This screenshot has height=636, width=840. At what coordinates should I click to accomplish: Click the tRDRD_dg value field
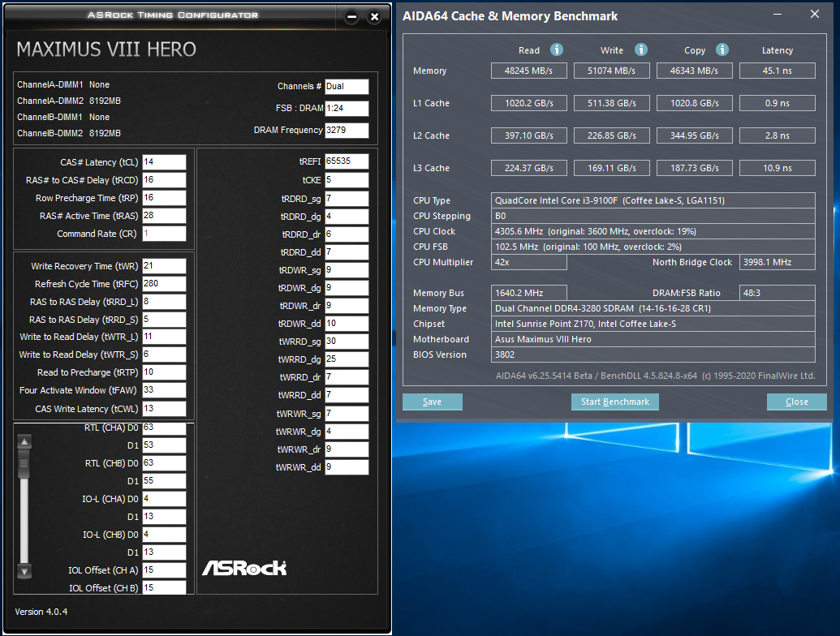coord(347,217)
